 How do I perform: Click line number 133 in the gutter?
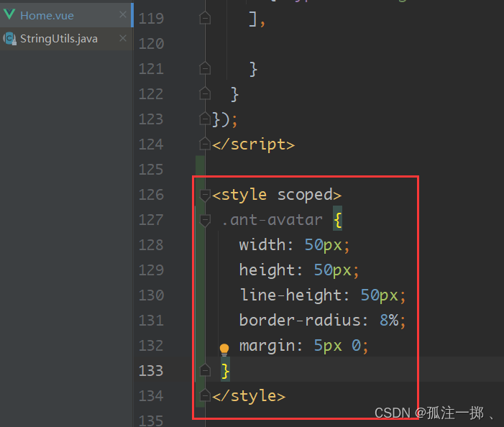[151, 370]
